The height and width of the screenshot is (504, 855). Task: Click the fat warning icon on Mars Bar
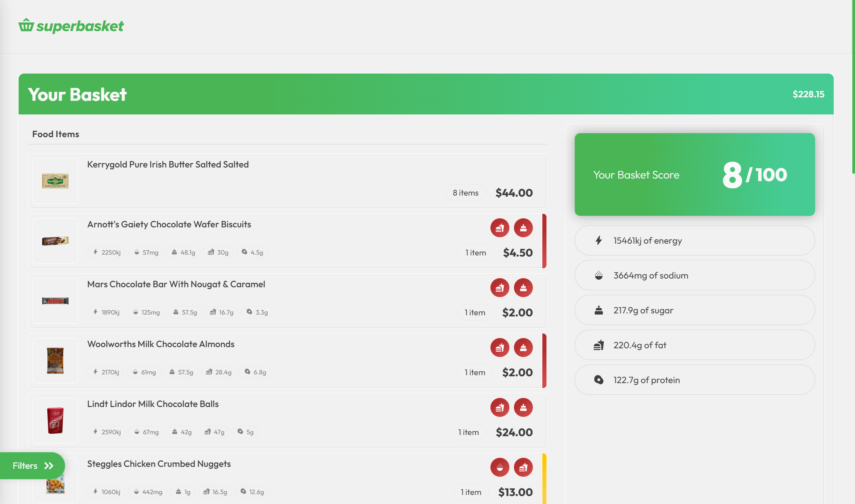[x=500, y=288]
